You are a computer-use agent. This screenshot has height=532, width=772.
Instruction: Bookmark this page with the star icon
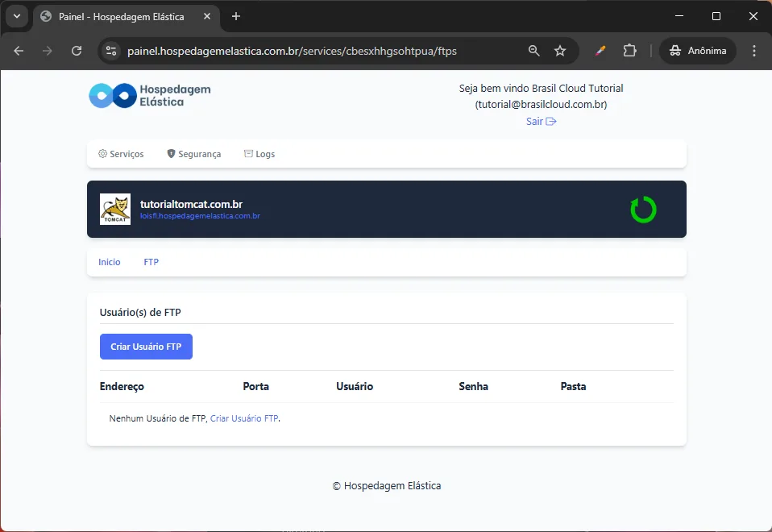tap(560, 51)
